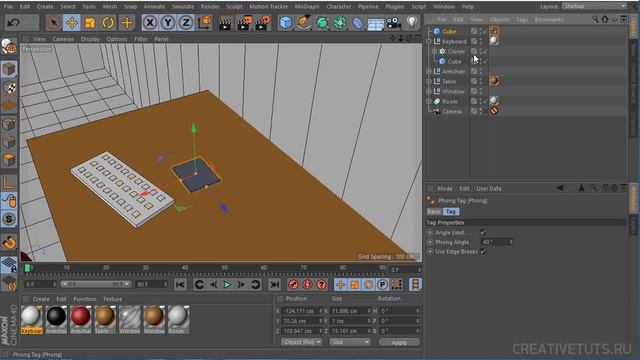Add a Cube primitive object
Viewport: 640px width, 360px height.
(286, 23)
